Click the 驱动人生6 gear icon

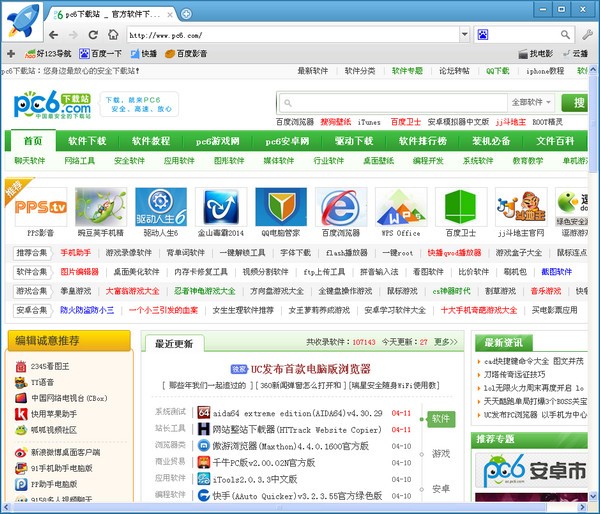point(160,207)
